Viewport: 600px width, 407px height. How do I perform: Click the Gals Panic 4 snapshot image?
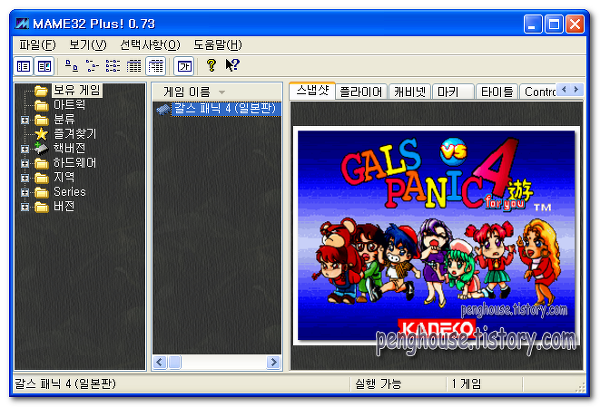pyautogui.click(x=436, y=235)
